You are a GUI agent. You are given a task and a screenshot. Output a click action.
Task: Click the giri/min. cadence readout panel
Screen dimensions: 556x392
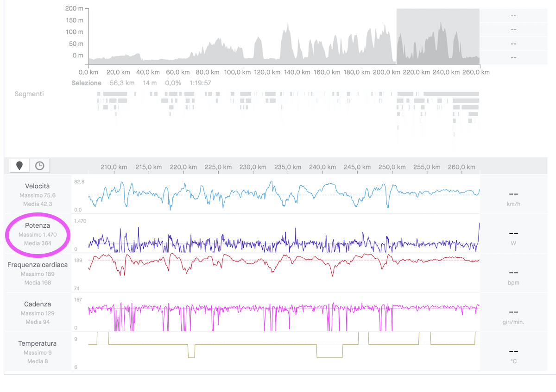[x=513, y=312]
